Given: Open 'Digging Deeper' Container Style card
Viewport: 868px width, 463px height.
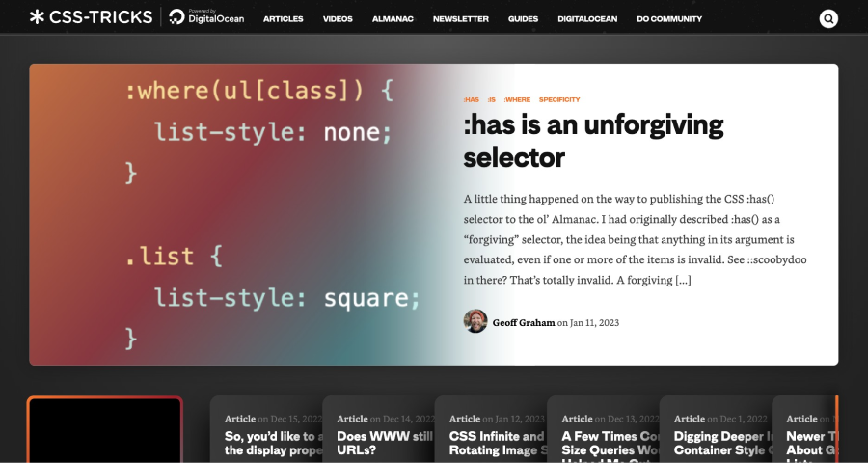Looking at the screenshot, I should tap(716, 442).
